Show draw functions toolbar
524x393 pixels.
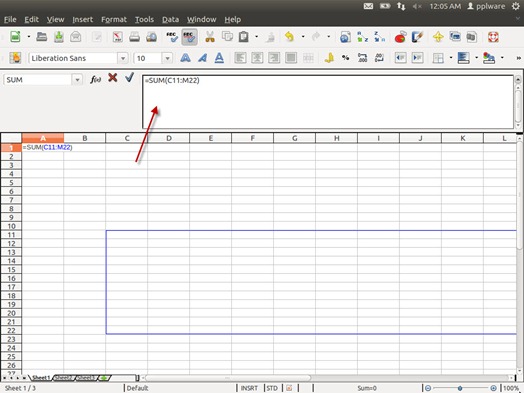pos(417,37)
